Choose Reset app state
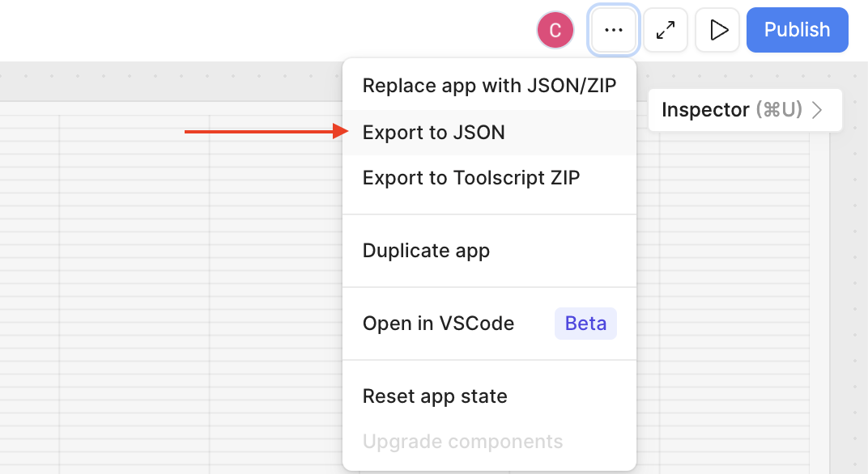868x474 pixels. point(435,396)
